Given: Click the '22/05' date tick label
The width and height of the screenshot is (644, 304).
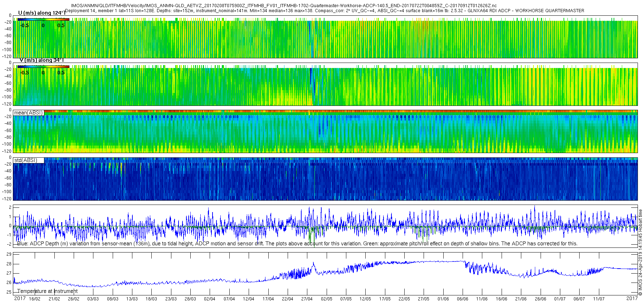Looking at the screenshot, I should [x=404, y=299].
